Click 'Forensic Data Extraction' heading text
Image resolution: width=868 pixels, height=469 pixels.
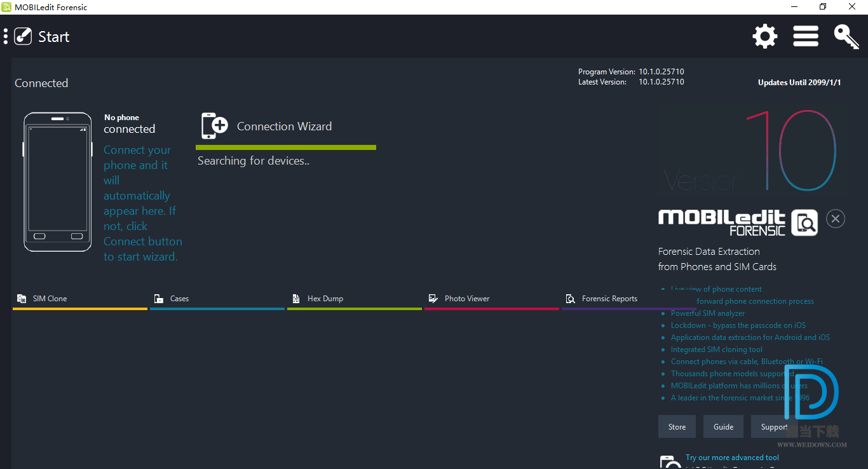(709, 252)
